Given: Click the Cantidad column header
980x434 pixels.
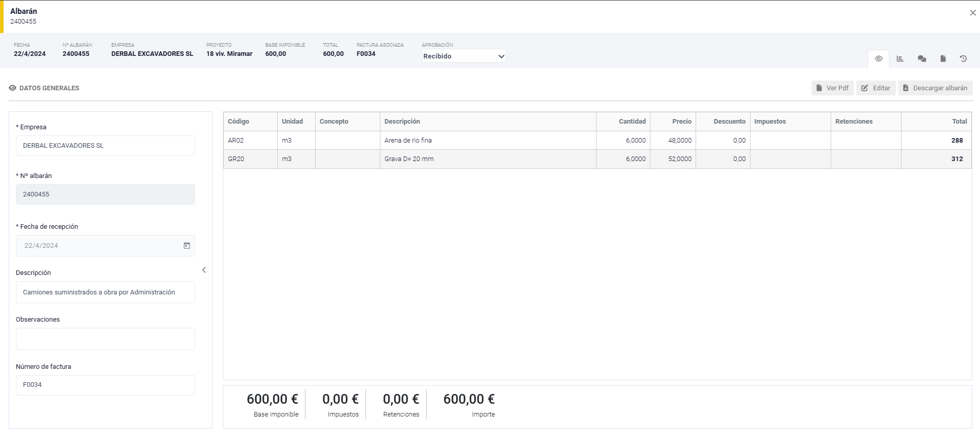Looking at the screenshot, I should tap(631, 122).
